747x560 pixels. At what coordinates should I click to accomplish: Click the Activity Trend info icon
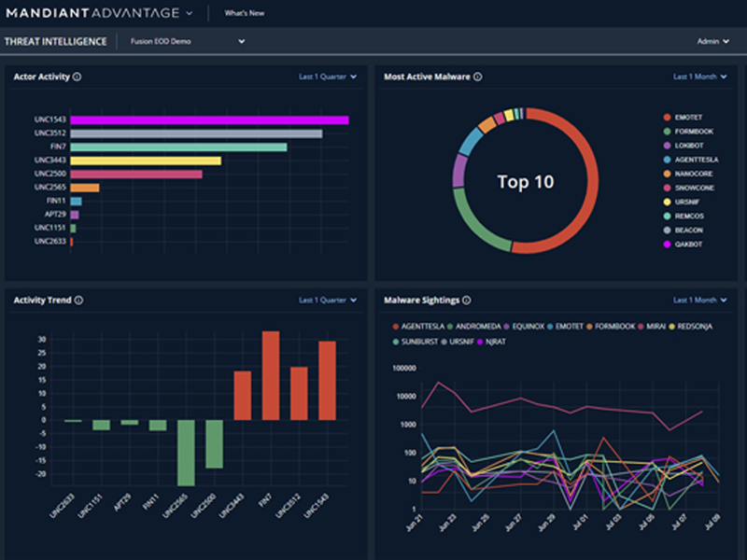point(78,300)
